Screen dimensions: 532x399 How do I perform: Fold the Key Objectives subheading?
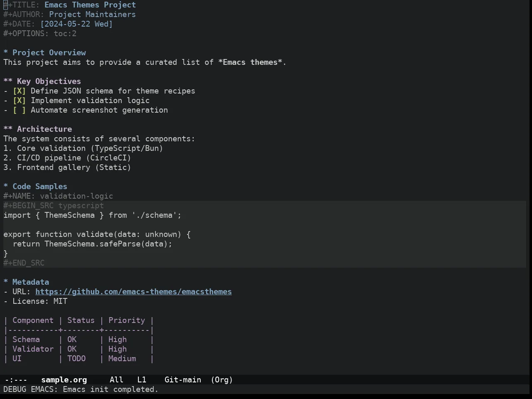(42, 81)
